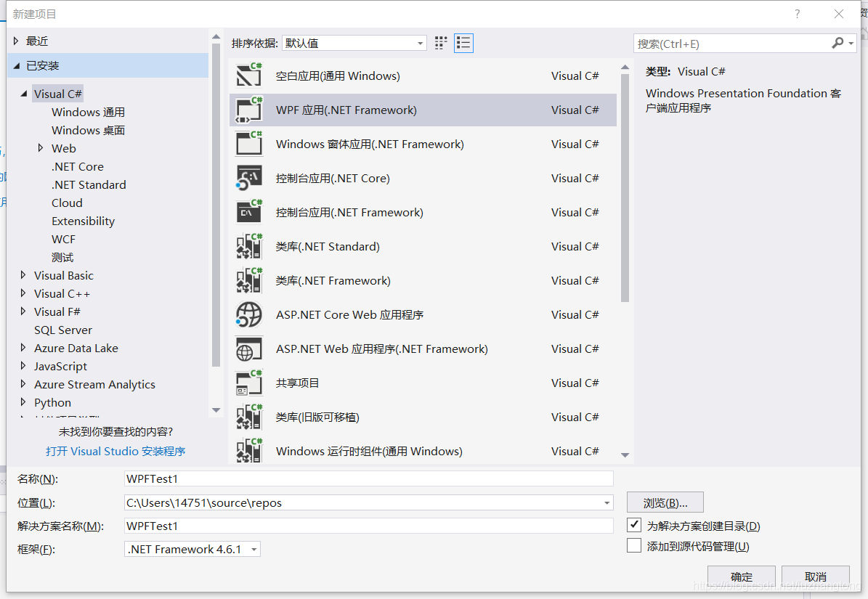Open the 位置 path dropdown arrow

[607, 502]
